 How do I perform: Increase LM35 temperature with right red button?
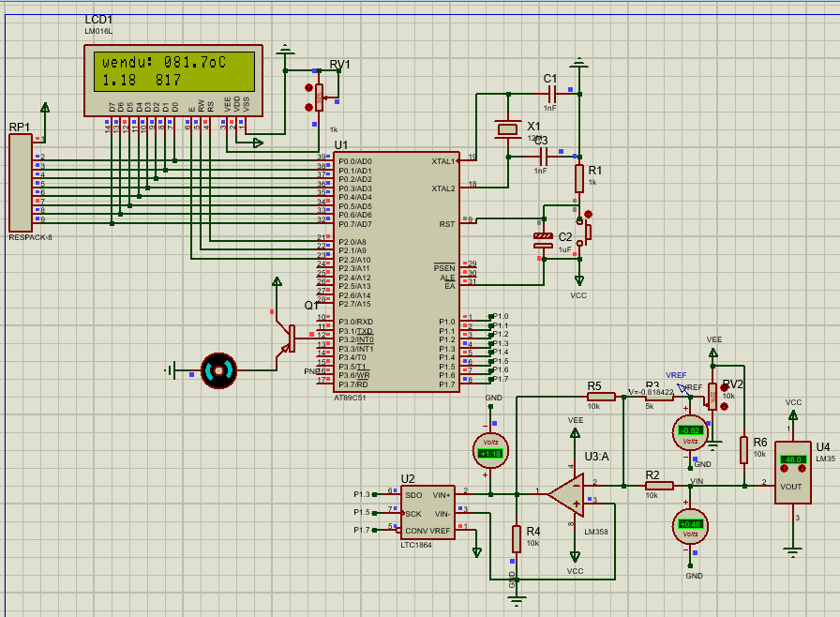[802, 469]
